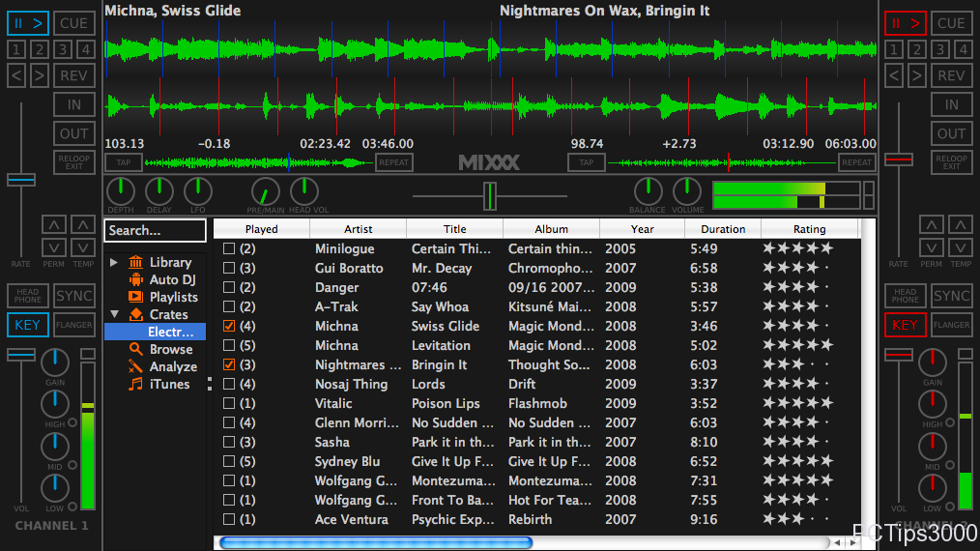Click Channel 2 rate slider handle
This screenshot has height=551, width=980.
click(x=899, y=159)
